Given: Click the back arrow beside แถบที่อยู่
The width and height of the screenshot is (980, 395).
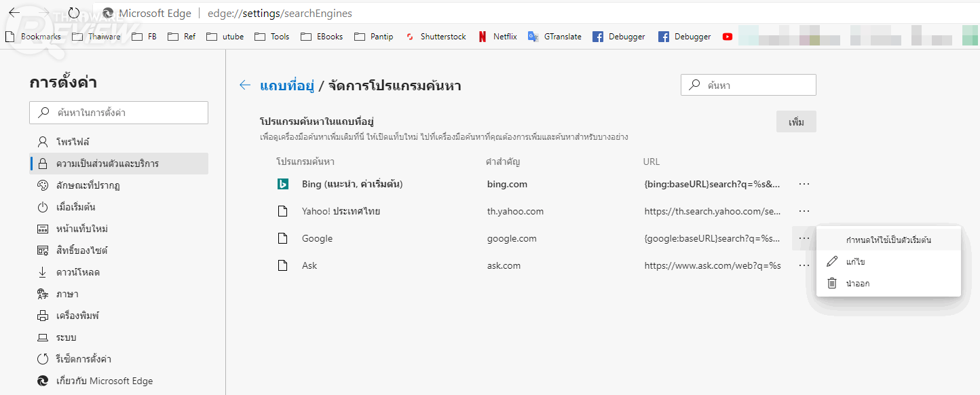Looking at the screenshot, I should [245, 85].
